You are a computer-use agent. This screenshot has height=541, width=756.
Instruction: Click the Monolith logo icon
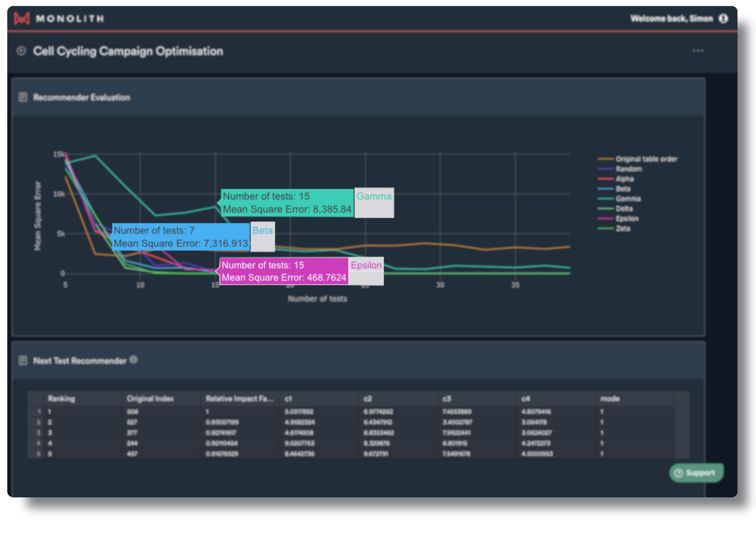coord(21,18)
